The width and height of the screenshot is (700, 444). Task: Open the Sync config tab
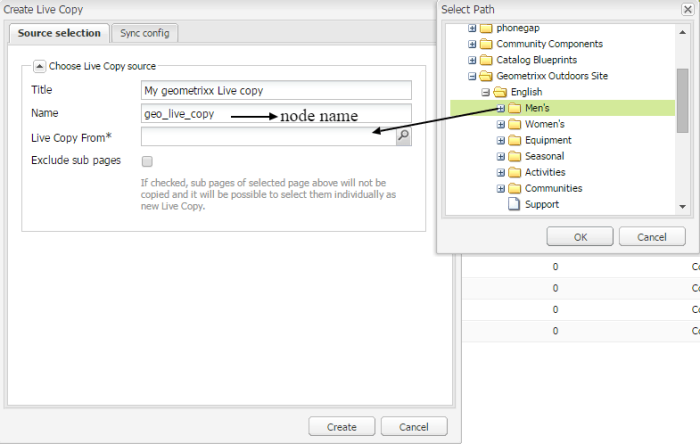[145, 33]
